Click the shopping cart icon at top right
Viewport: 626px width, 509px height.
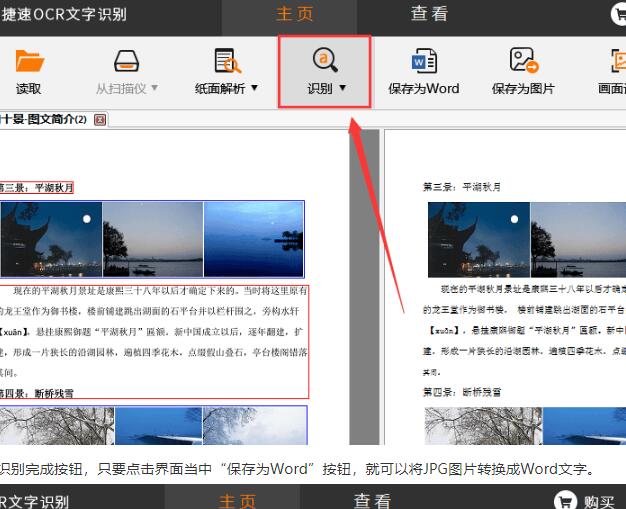tap(619, 15)
